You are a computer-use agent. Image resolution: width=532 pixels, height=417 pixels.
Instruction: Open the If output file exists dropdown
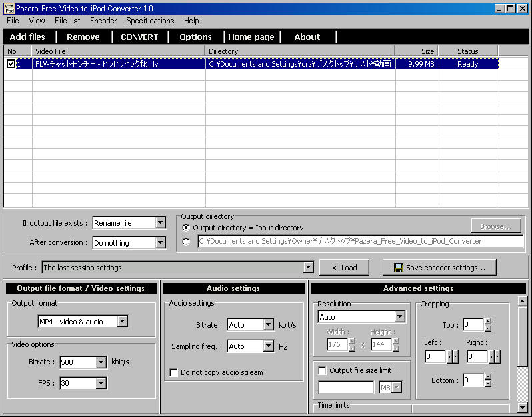[160, 223]
